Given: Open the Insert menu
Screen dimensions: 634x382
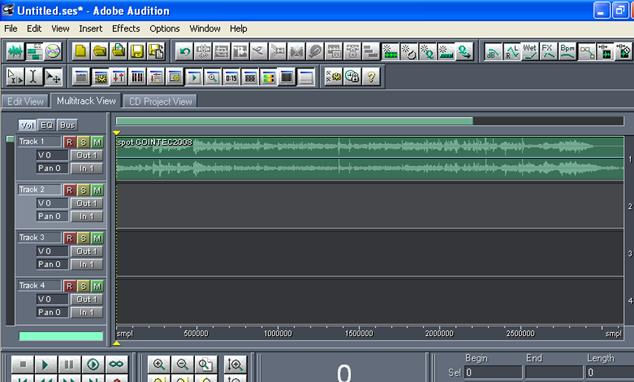Looking at the screenshot, I should [x=91, y=29].
